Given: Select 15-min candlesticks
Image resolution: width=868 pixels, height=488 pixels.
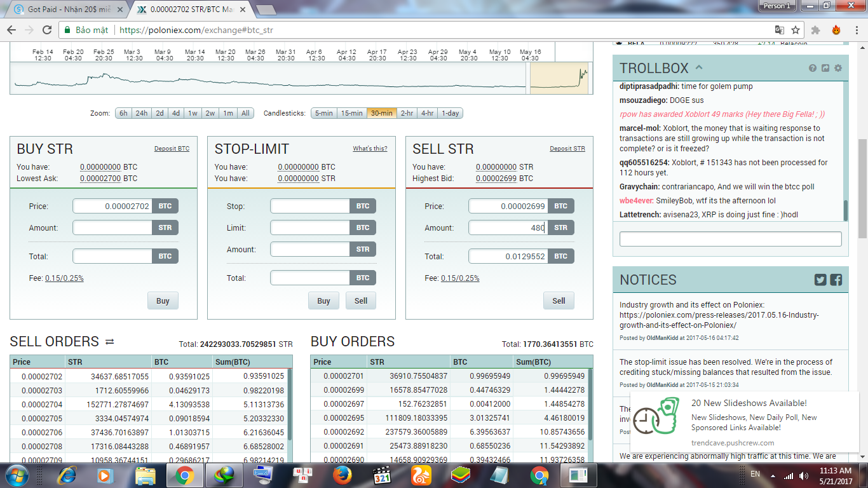Looking at the screenshot, I should (352, 113).
